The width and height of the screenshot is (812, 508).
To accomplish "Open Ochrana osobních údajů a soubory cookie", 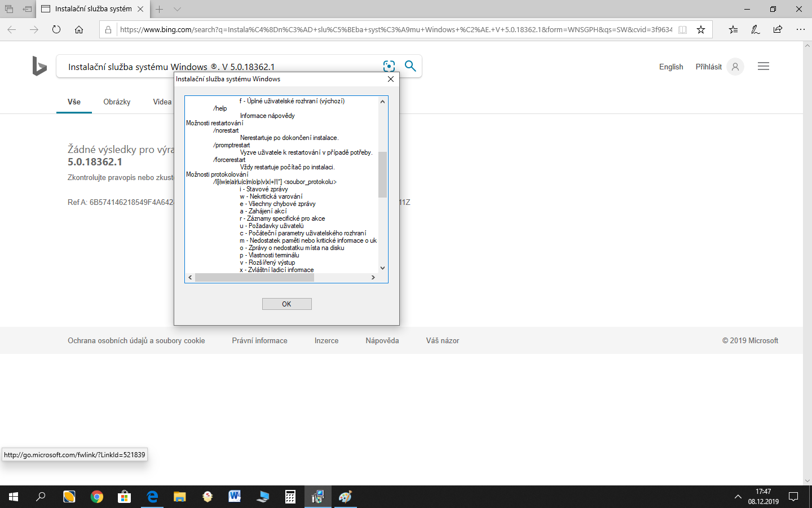I will click(x=136, y=341).
